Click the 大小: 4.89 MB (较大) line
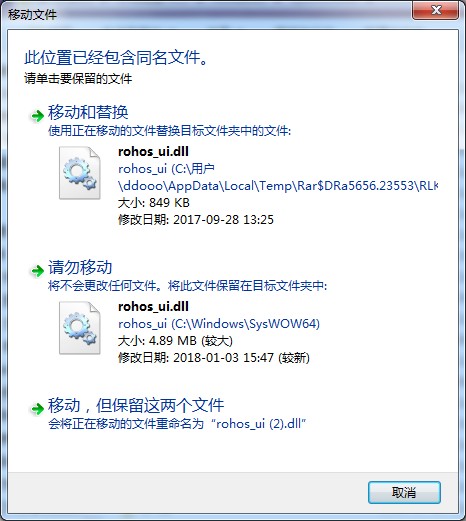This screenshot has width=466, height=521. (x=175, y=341)
